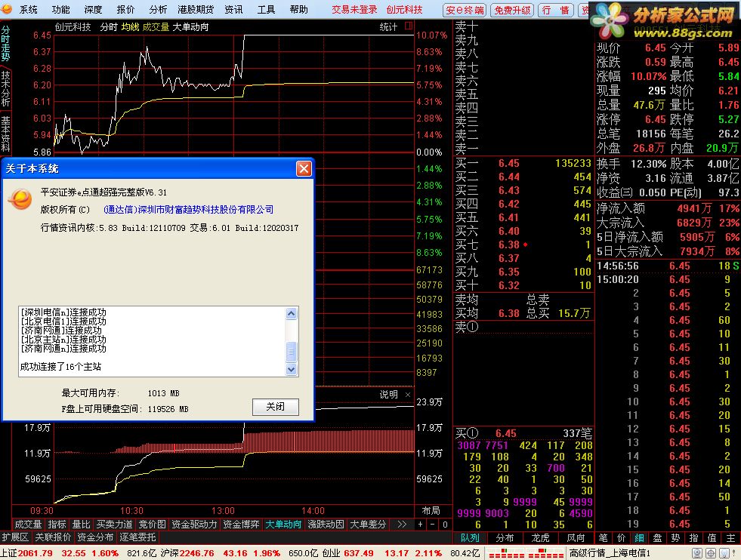The image size is (741, 560).
Task: Select the 资金博弈 indicator tab
Action: (241, 525)
